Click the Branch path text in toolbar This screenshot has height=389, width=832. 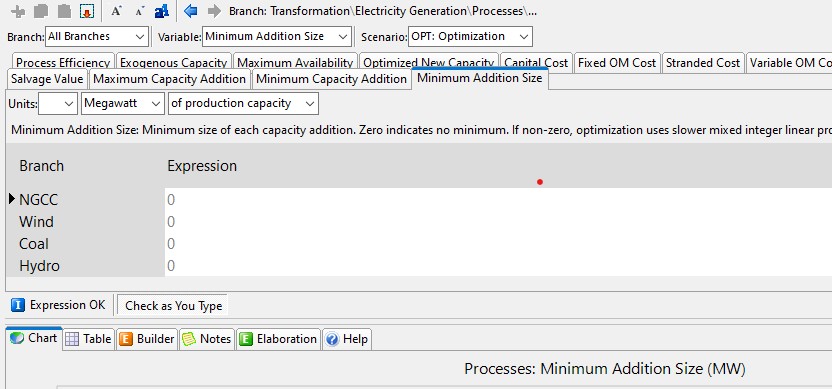pos(383,11)
